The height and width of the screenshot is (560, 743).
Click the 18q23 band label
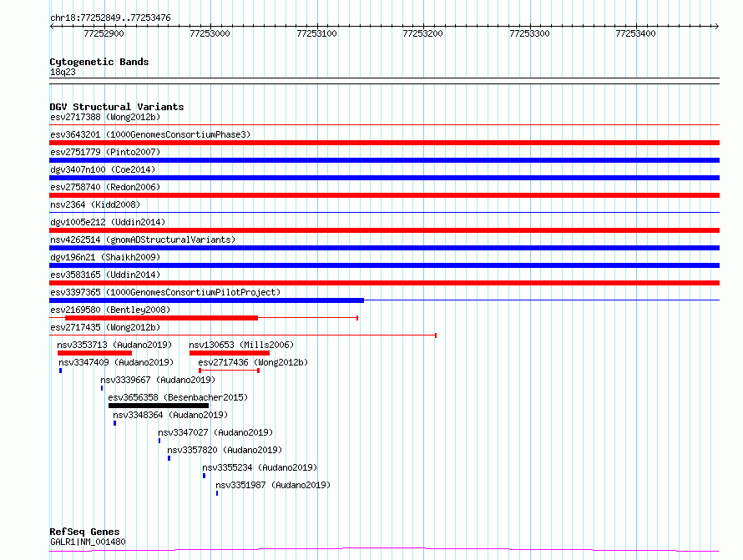coord(63,72)
